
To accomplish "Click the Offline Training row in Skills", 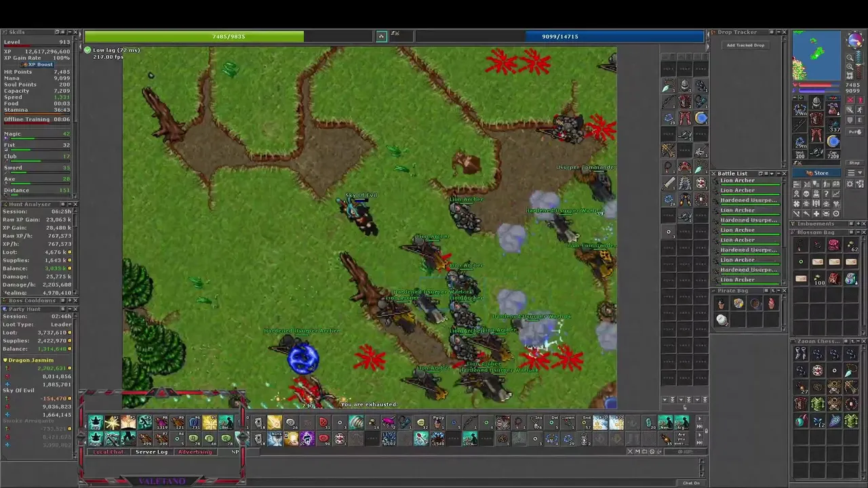I will tap(37, 119).
